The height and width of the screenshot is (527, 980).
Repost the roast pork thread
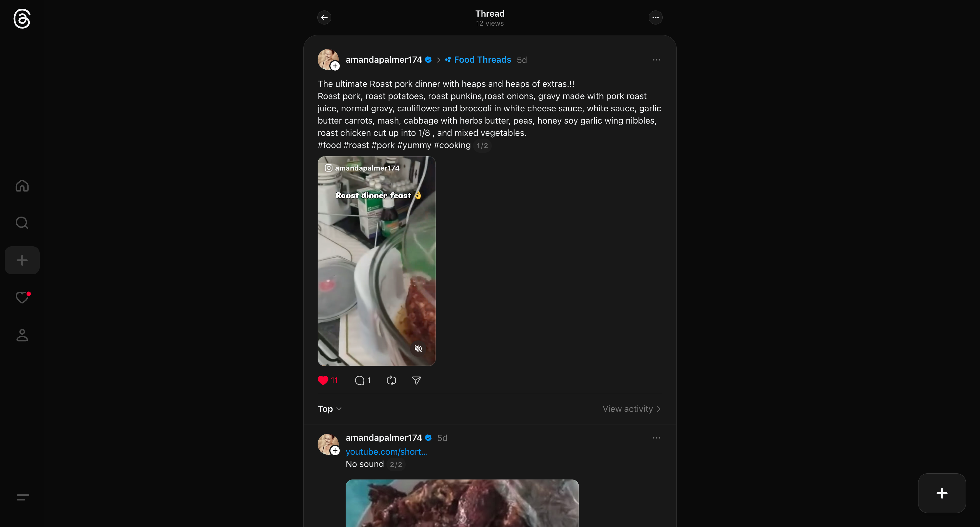[x=391, y=380]
